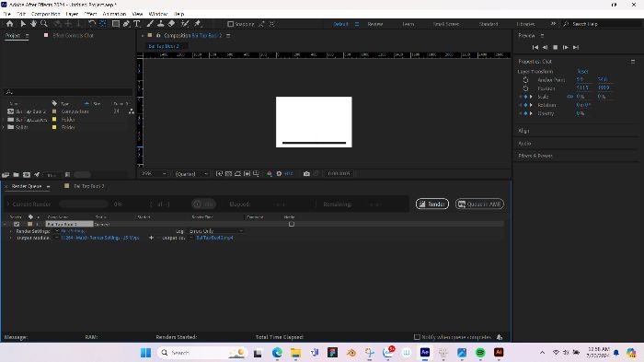Viewport: 644px width, 362px height.
Task: Click the Reset link in Layer Transform
Action: (582, 72)
